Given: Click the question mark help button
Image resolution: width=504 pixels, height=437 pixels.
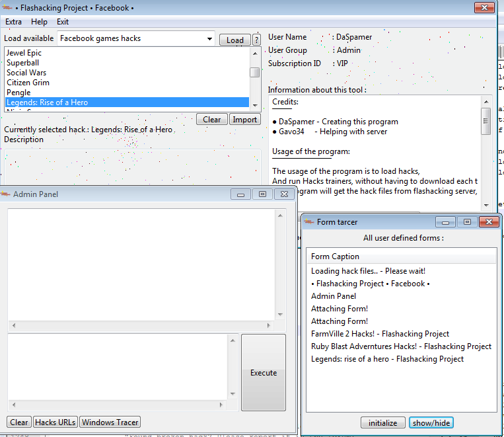Looking at the screenshot, I should 256,40.
